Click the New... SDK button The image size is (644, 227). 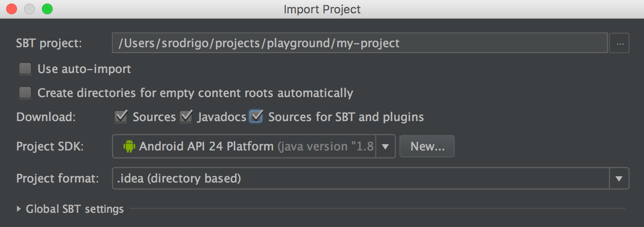tap(427, 146)
